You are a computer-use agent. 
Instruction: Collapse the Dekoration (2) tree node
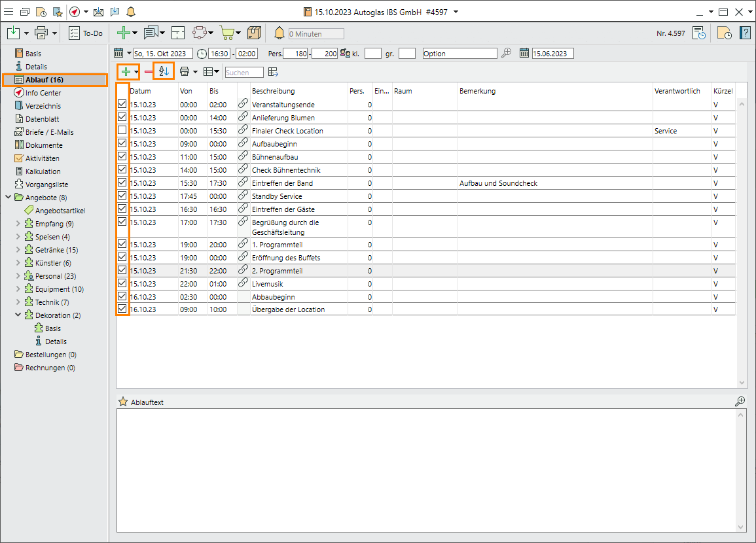point(18,315)
